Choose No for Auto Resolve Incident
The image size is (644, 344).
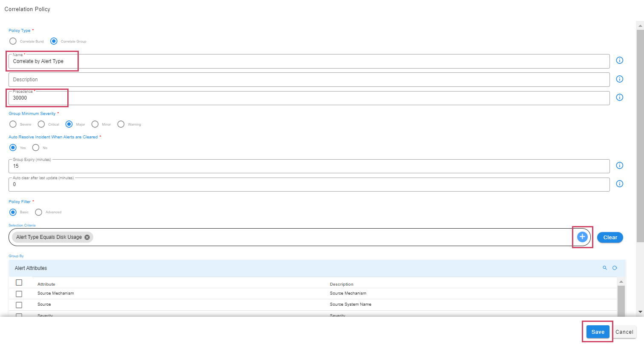tap(36, 148)
